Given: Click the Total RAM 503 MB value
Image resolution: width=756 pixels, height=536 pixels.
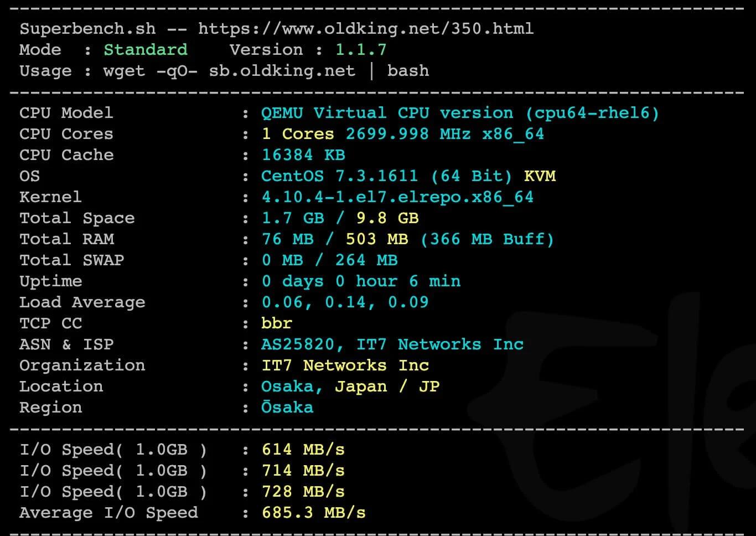Looking at the screenshot, I should click(377, 239).
